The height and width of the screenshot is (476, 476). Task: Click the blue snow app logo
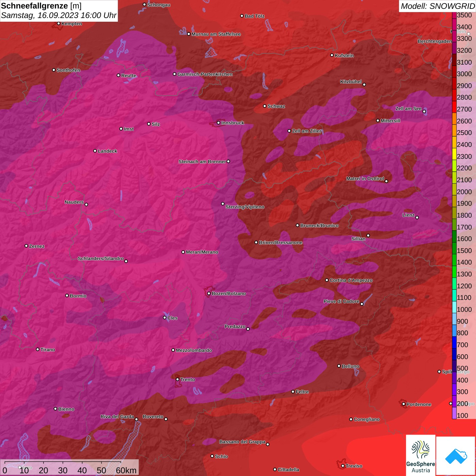tap(456, 456)
